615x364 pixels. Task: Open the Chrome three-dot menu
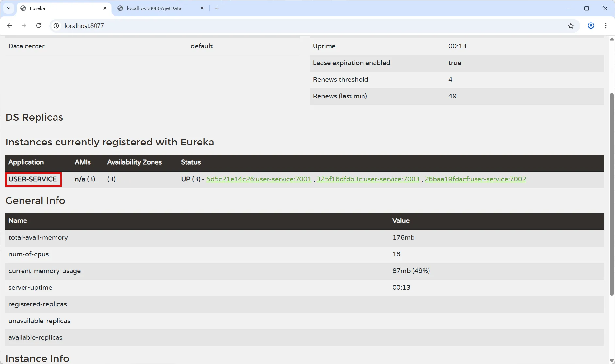coord(606,26)
